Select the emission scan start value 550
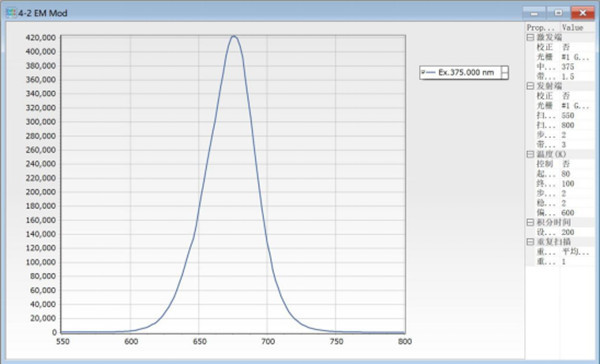Screen dimensions: 600x364 [x=568, y=116]
